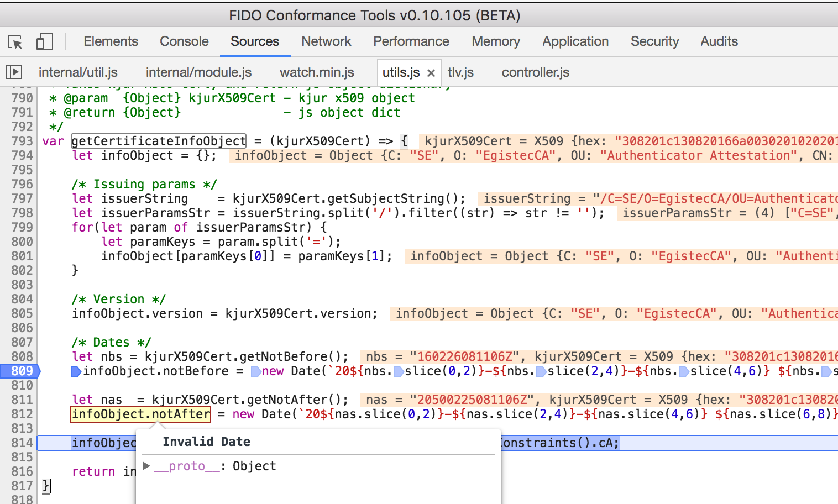Image resolution: width=838 pixels, height=504 pixels.
Task: Show the file navigator sidebar icon
Action: pos(14,72)
